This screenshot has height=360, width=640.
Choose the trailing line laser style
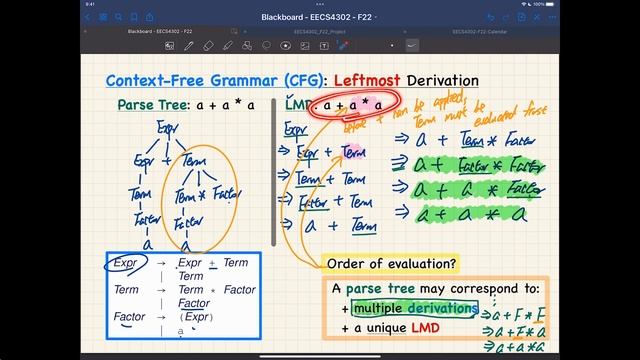(411, 45)
